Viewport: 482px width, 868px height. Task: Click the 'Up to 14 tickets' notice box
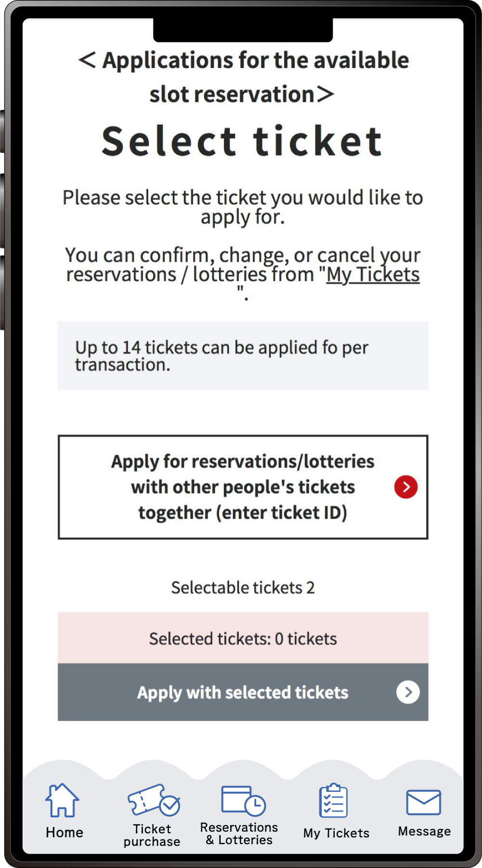point(243,356)
